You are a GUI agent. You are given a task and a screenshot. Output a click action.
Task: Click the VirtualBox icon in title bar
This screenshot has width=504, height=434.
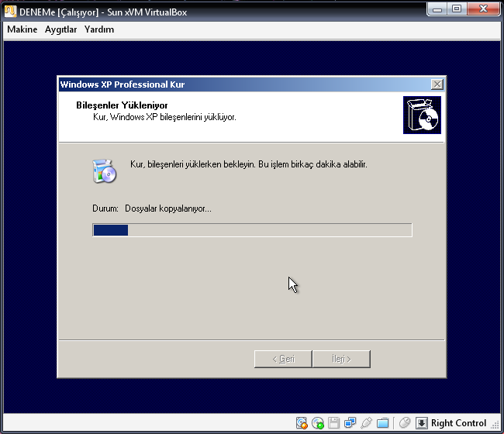(10, 12)
